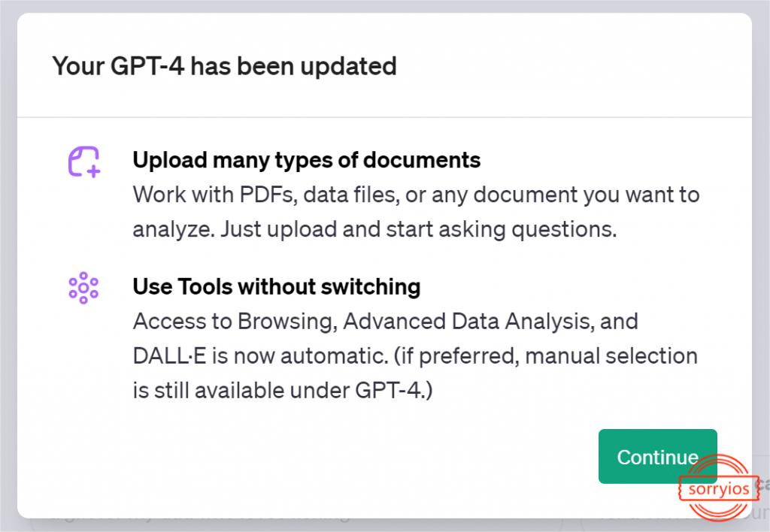Select the 'Use Tools without switching' heading
The image size is (770, 532).
[x=276, y=286]
